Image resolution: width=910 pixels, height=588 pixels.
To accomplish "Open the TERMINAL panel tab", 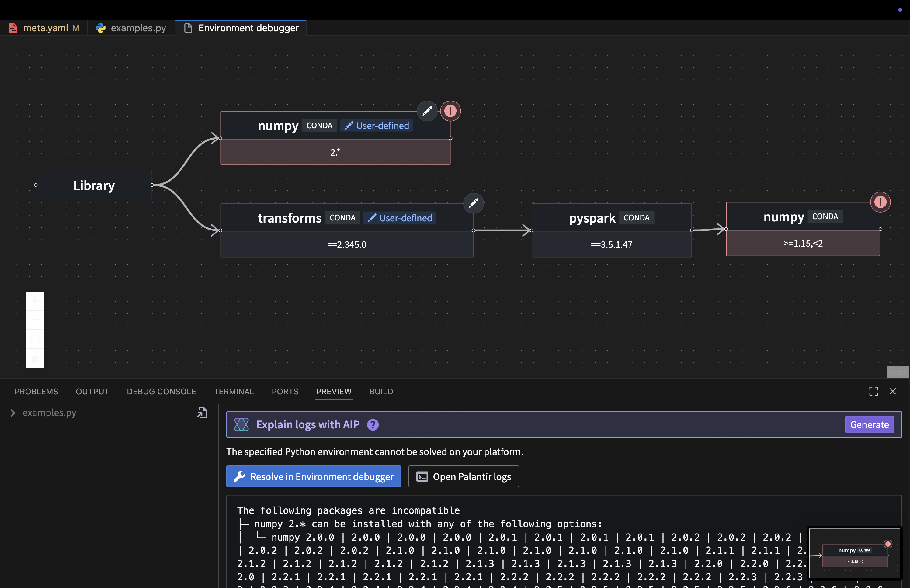I will coord(234,391).
